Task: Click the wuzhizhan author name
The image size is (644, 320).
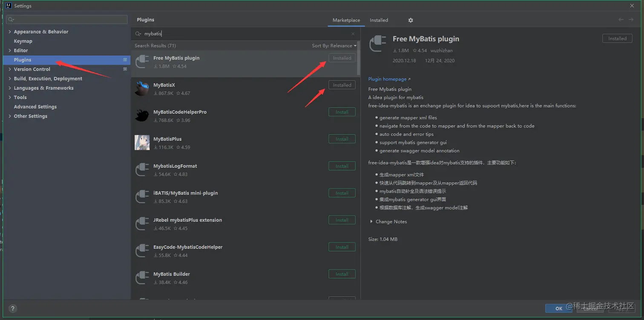Action: [442, 51]
